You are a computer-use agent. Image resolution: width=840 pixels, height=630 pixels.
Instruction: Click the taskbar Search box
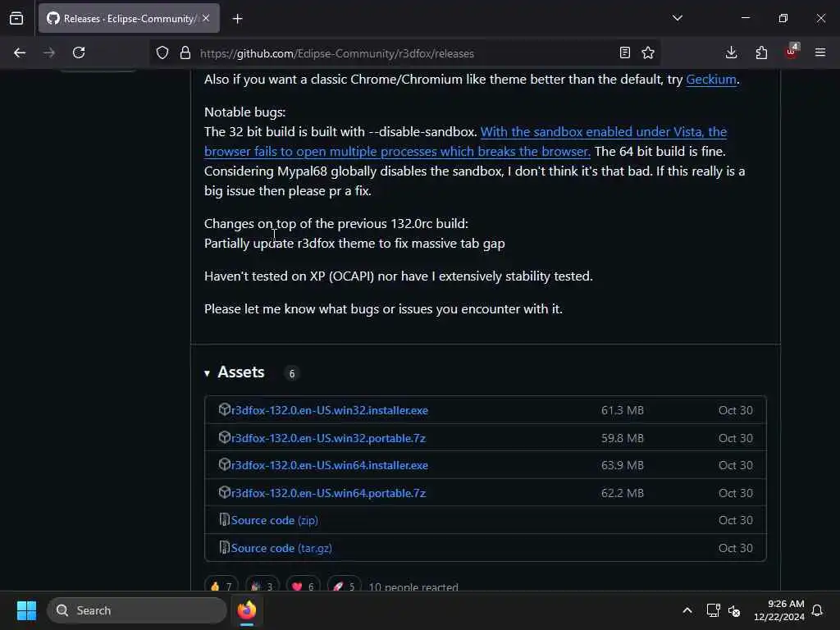137,610
